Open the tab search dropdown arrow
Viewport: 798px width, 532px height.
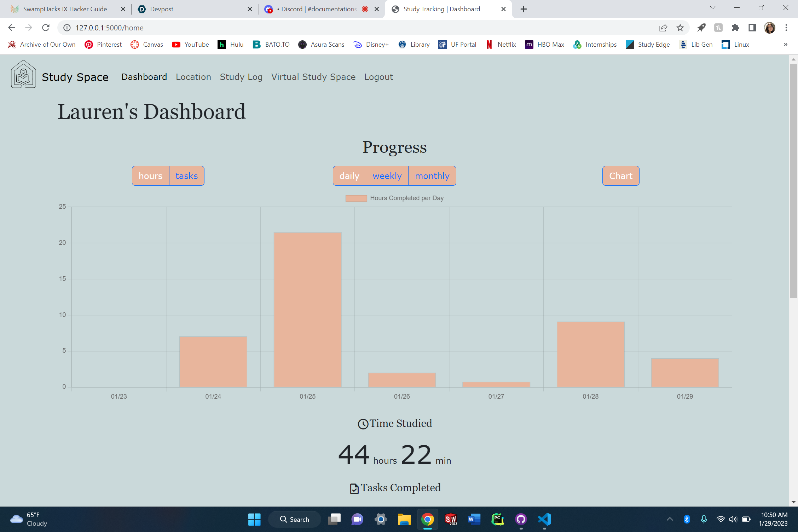(x=712, y=8)
